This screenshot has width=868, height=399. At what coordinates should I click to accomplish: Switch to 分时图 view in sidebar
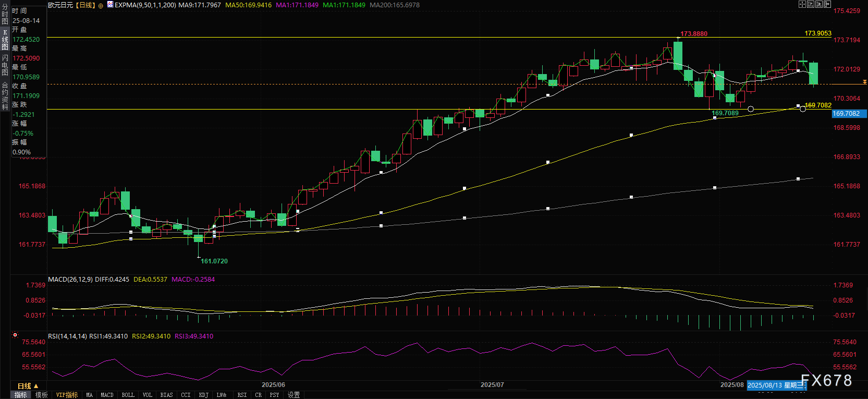click(5, 15)
